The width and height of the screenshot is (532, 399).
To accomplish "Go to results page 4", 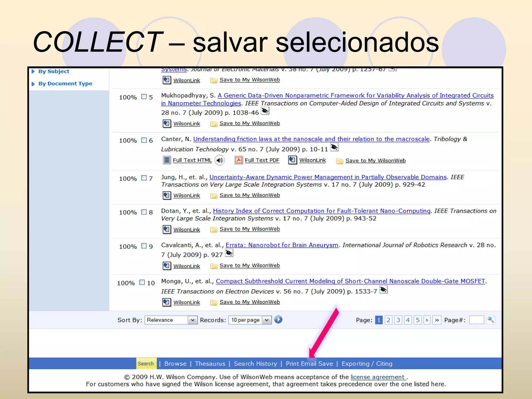I will [408, 320].
